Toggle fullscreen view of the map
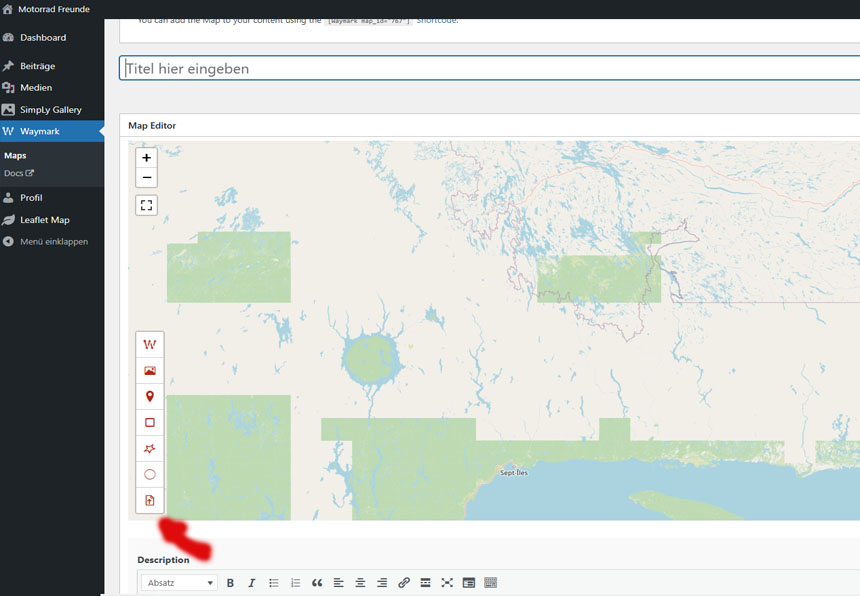The image size is (860, 596). point(147,205)
